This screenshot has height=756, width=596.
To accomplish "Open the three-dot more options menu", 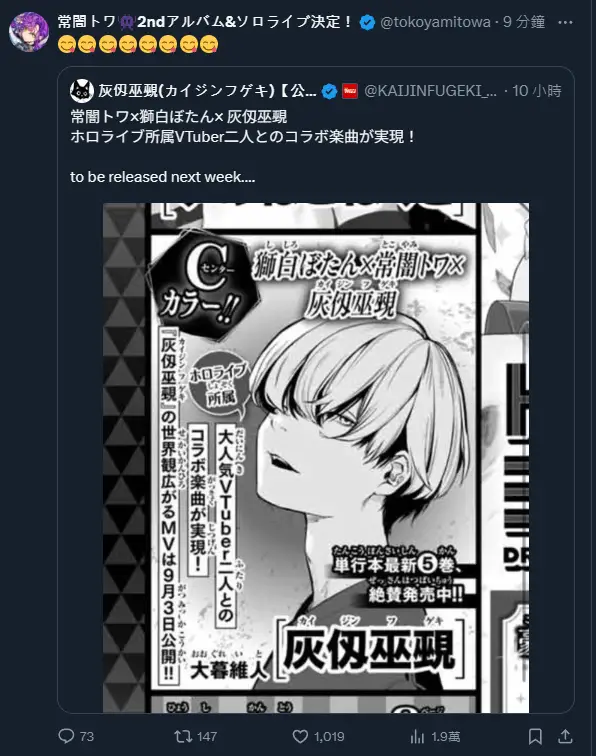I will click(x=565, y=22).
